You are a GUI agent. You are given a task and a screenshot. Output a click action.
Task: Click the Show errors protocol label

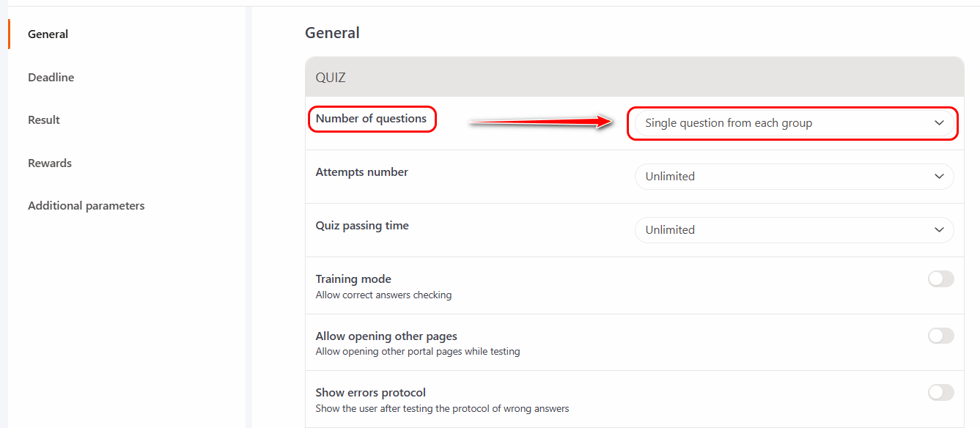click(x=370, y=393)
